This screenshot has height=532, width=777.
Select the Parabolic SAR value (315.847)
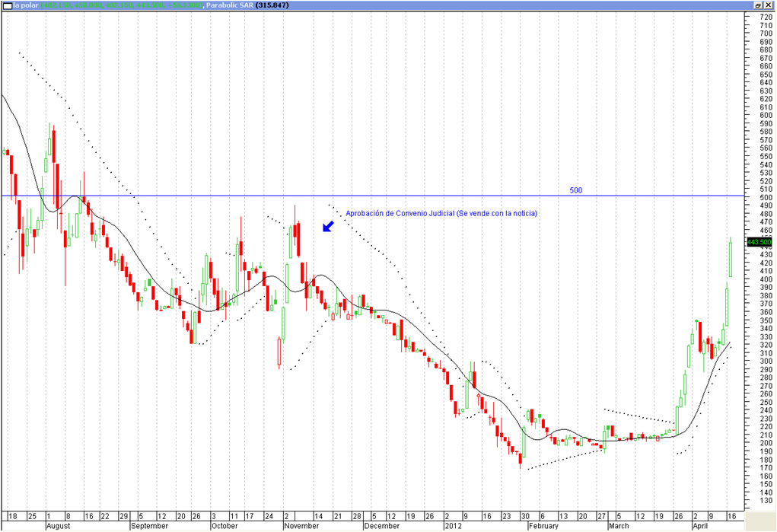(x=272, y=5)
